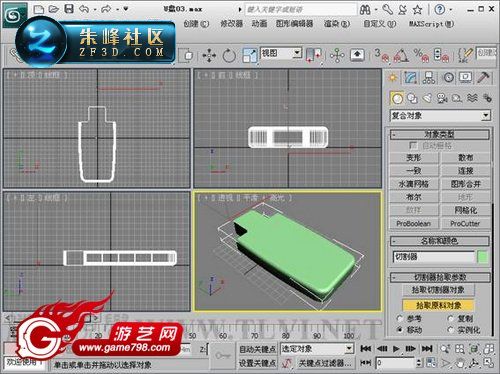Click the ProCutter button

point(465,223)
